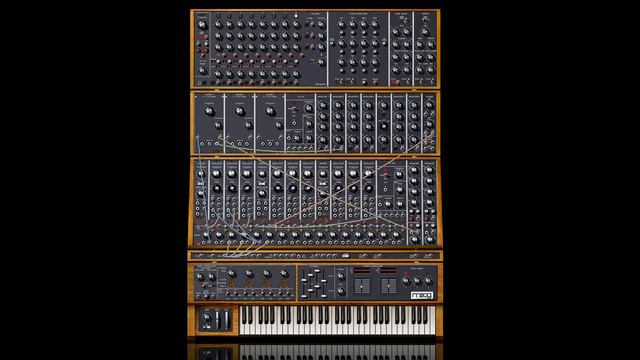Click upper knob right of the fader bank

point(341,276)
